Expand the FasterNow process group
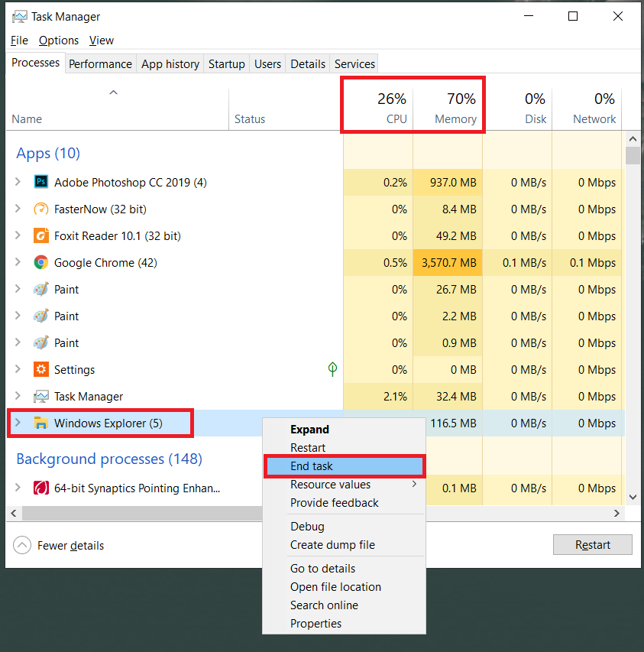644x652 pixels. point(18,209)
